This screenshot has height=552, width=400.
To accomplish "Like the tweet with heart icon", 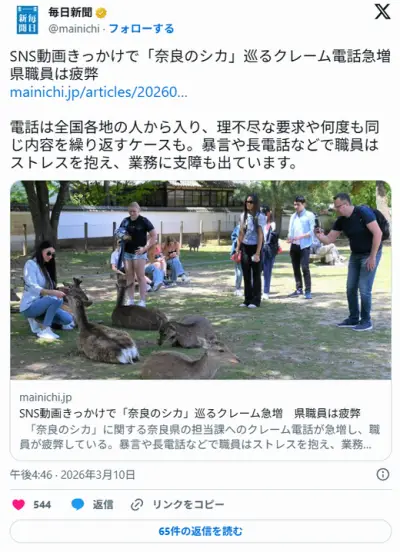I will point(19,504).
